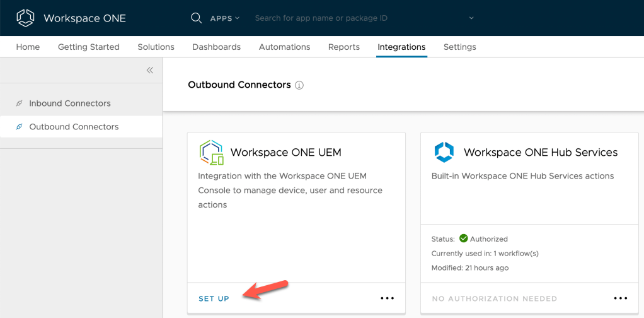Image resolution: width=644 pixels, height=318 pixels.
Task: Open the Settings tab
Action: click(x=459, y=47)
